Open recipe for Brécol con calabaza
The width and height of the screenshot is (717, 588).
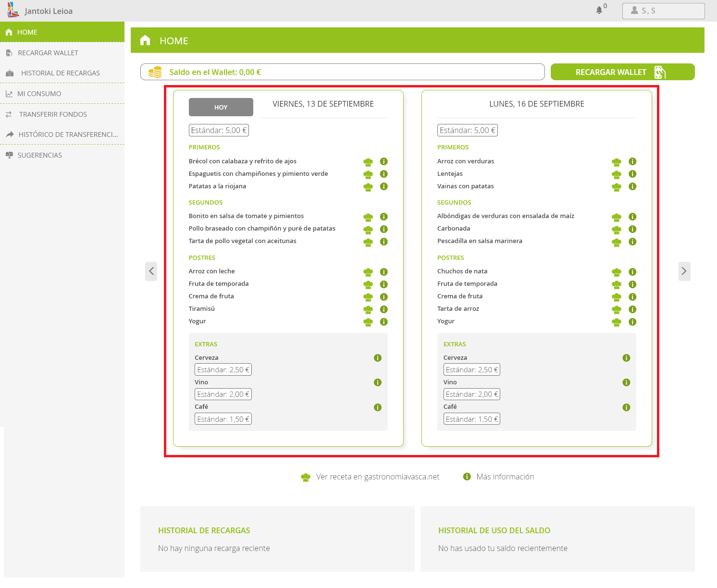tap(368, 162)
